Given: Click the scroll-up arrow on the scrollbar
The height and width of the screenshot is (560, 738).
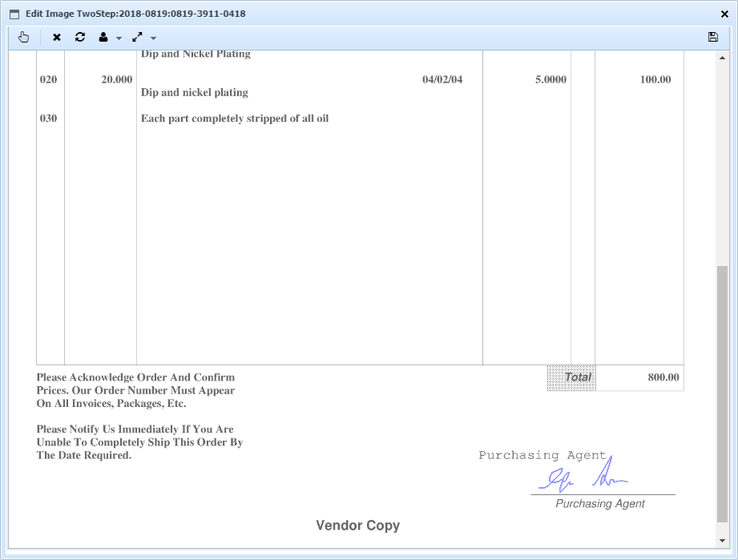Looking at the screenshot, I should click(724, 57).
